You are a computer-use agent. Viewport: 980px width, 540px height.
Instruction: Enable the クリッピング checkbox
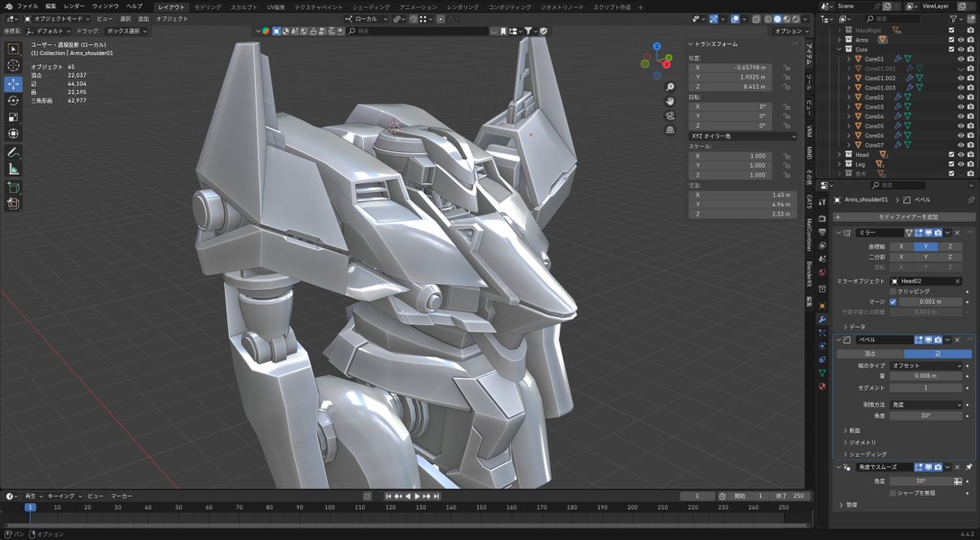(893, 292)
